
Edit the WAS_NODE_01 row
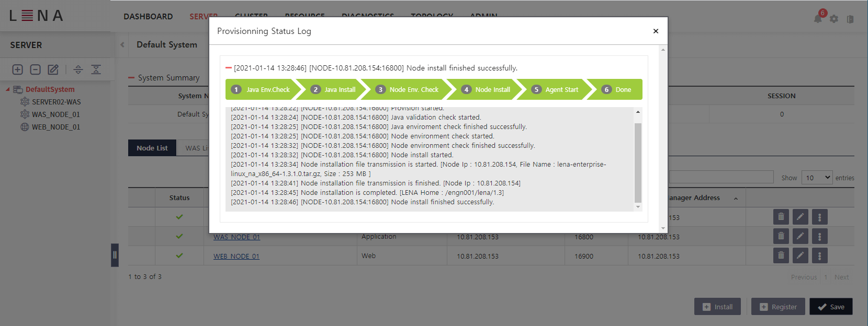(800, 236)
